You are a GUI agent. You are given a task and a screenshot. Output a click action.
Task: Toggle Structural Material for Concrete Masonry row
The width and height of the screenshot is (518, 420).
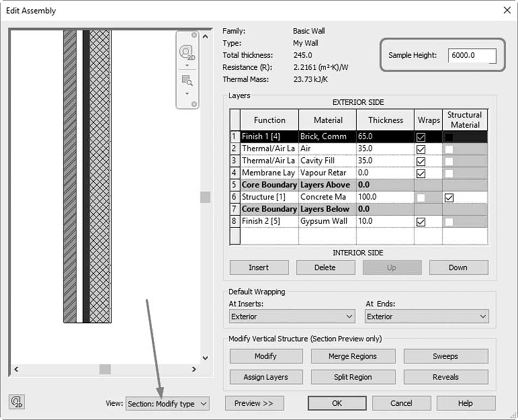click(x=449, y=197)
